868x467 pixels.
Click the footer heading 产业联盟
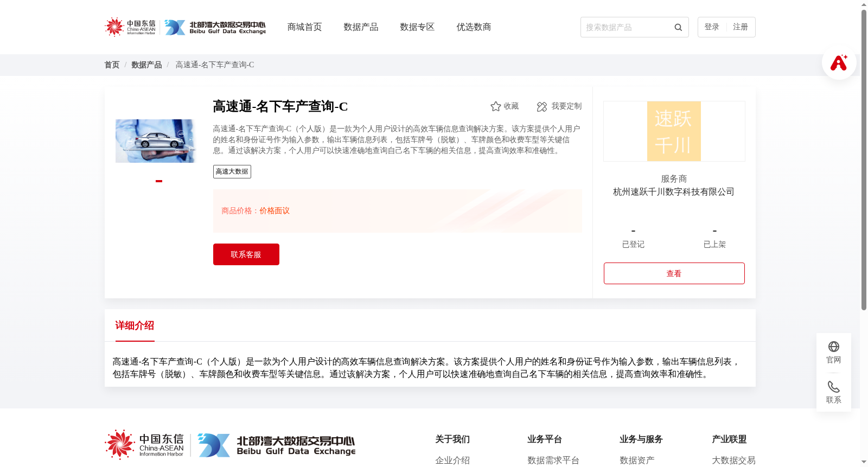click(x=729, y=439)
